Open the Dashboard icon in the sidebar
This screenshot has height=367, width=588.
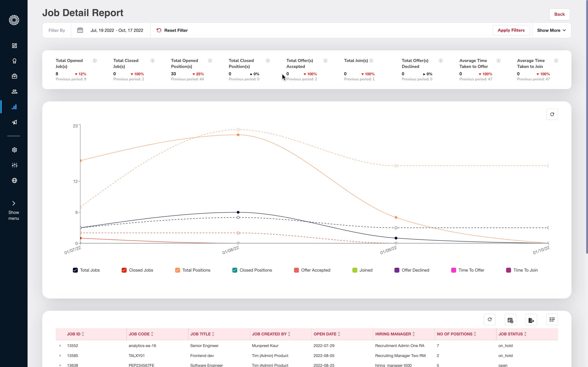click(14, 45)
